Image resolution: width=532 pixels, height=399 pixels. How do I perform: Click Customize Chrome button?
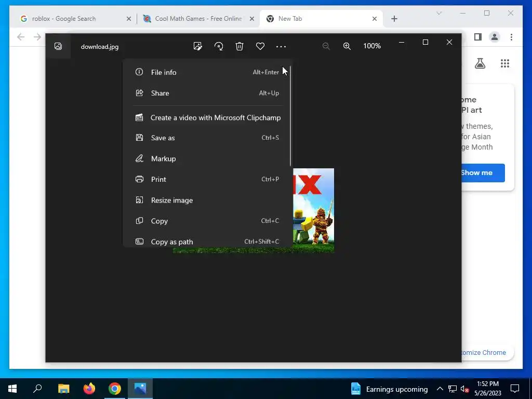(x=487, y=353)
